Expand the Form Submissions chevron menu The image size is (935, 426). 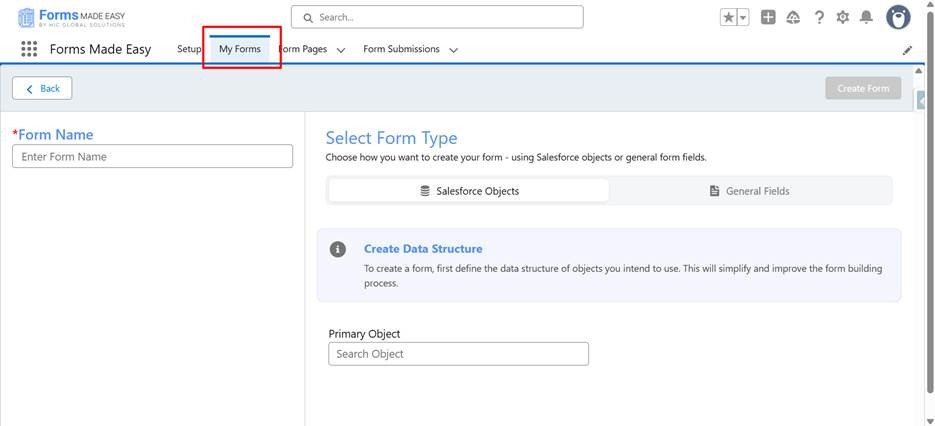pos(453,50)
